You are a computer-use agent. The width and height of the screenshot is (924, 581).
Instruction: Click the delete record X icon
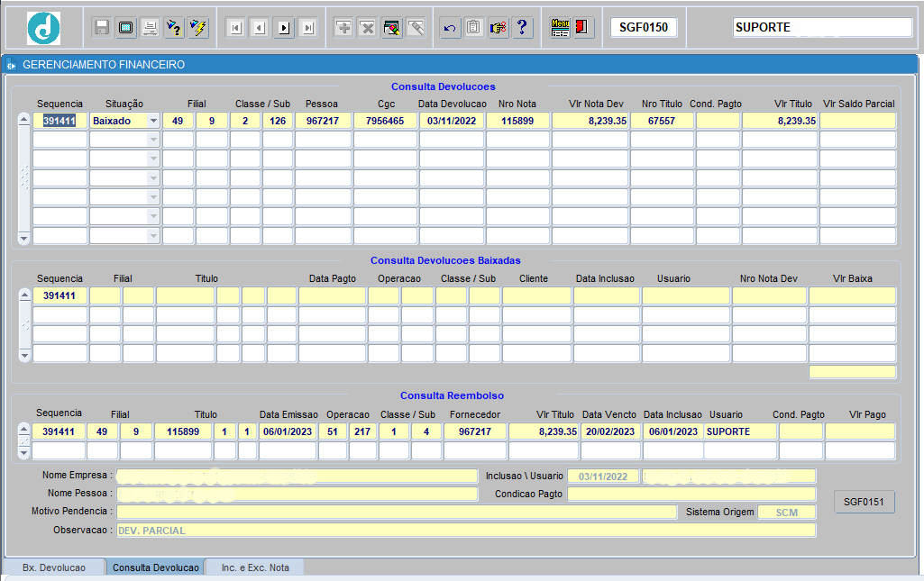pyautogui.click(x=368, y=28)
